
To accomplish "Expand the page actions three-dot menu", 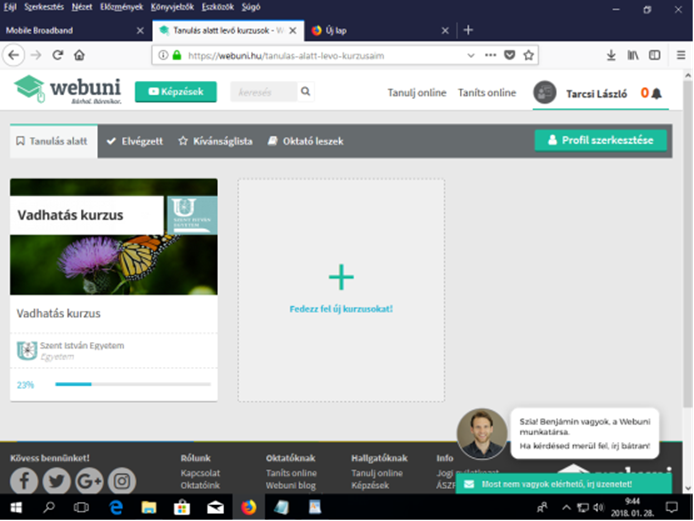I will point(490,55).
